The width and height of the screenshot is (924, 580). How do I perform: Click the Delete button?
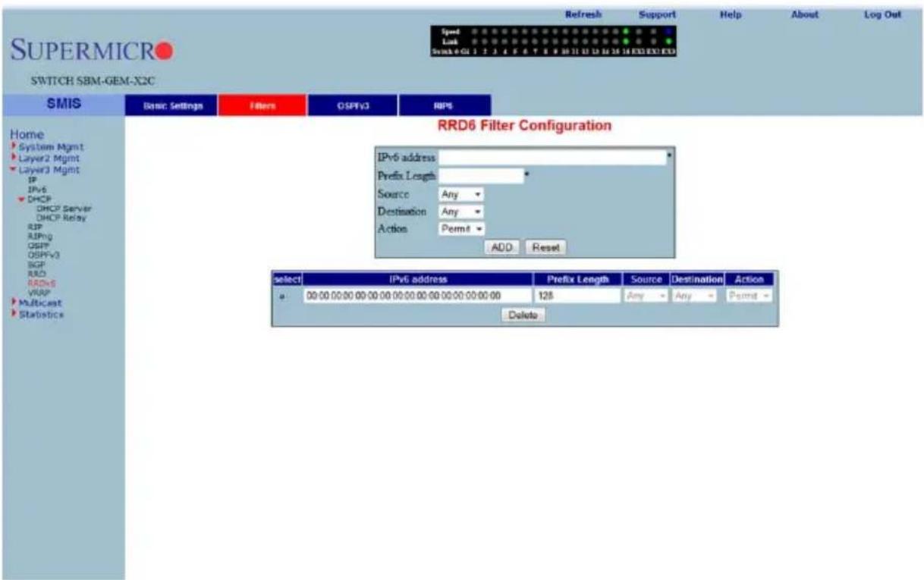point(523,316)
